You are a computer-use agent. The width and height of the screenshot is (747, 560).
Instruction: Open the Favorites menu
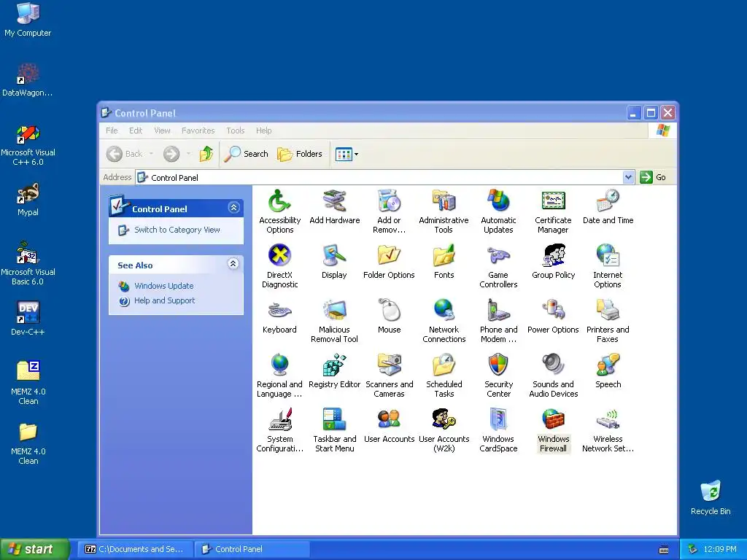pos(198,131)
